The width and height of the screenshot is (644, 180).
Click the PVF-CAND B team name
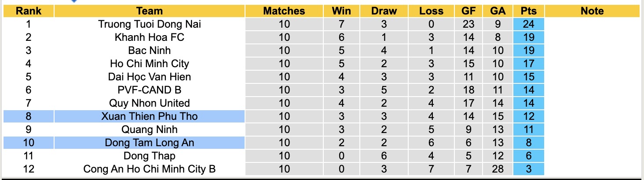[x=150, y=90]
